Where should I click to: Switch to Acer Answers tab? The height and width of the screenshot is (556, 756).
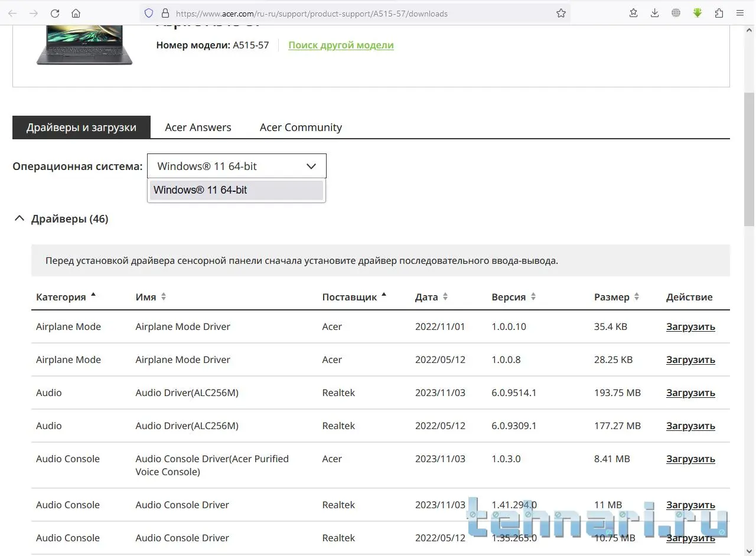198,127
